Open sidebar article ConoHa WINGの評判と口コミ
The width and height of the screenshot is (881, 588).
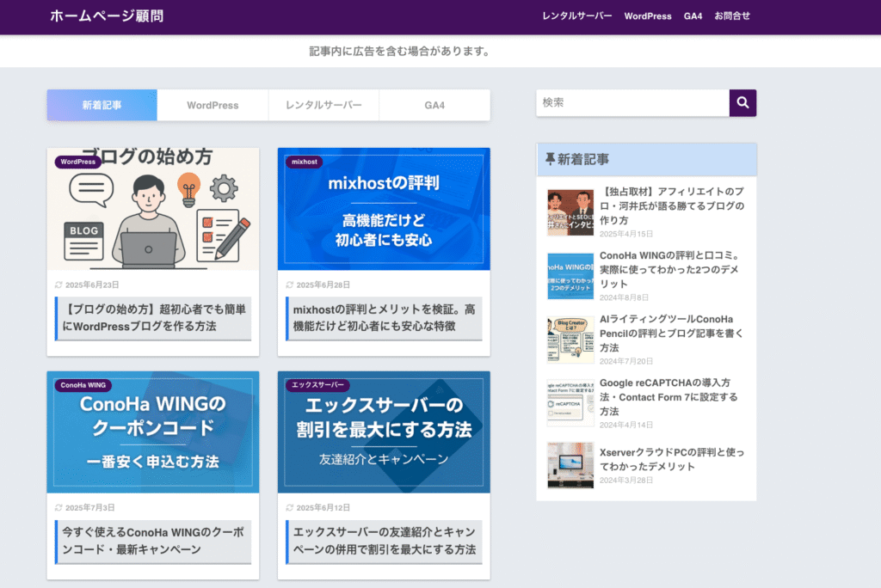pyautogui.click(x=669, y=270)
